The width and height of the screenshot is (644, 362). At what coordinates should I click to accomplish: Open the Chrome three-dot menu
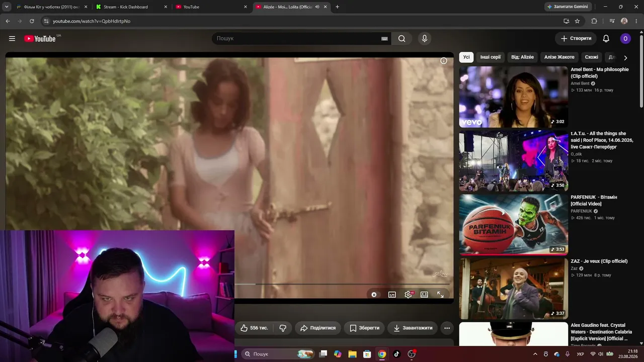tap(635, 21)
